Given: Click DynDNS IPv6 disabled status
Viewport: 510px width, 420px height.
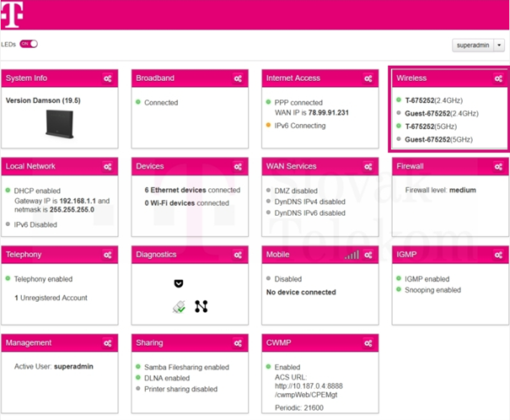Looking at the screenshot, I should tap(309, 213).
